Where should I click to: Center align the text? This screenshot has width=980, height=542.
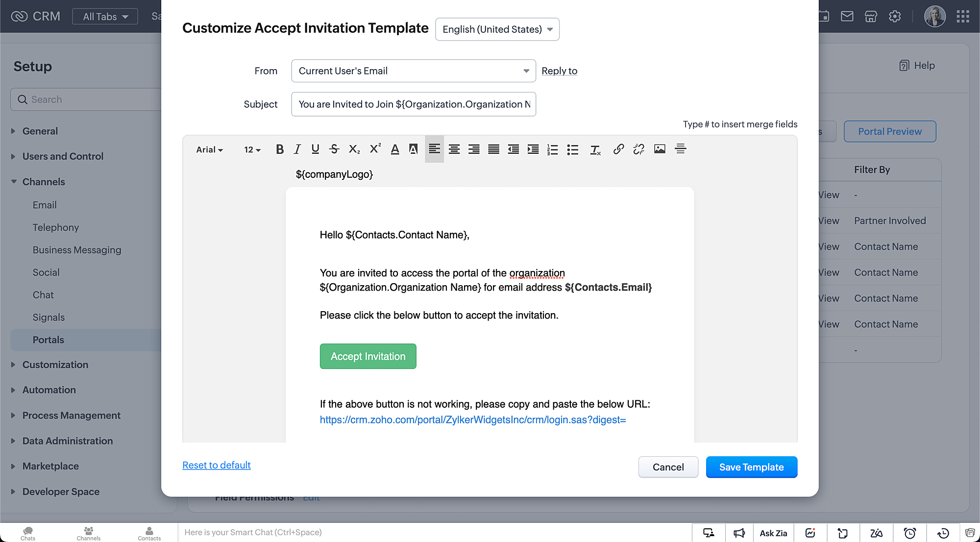pyautogui.click(x=454, y=149)
